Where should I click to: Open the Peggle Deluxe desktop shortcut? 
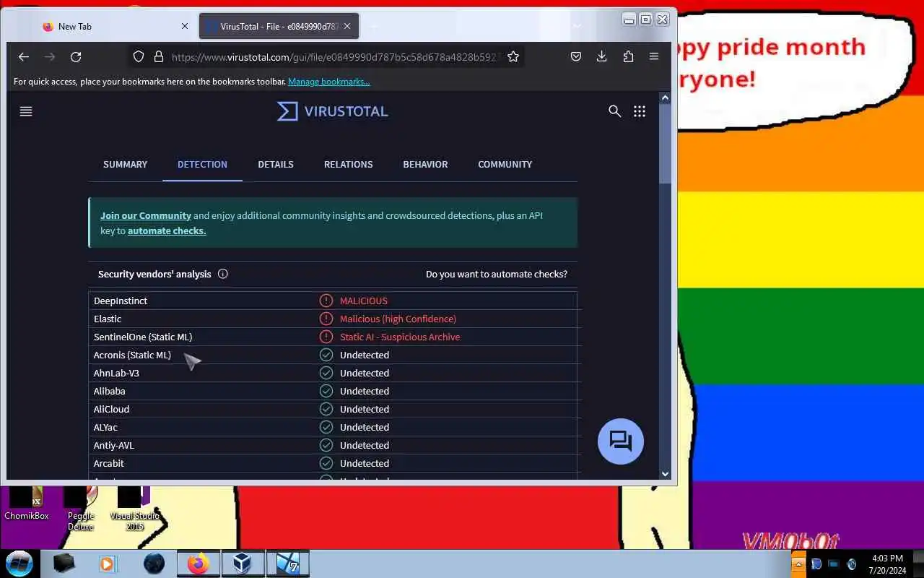(81, 508)
